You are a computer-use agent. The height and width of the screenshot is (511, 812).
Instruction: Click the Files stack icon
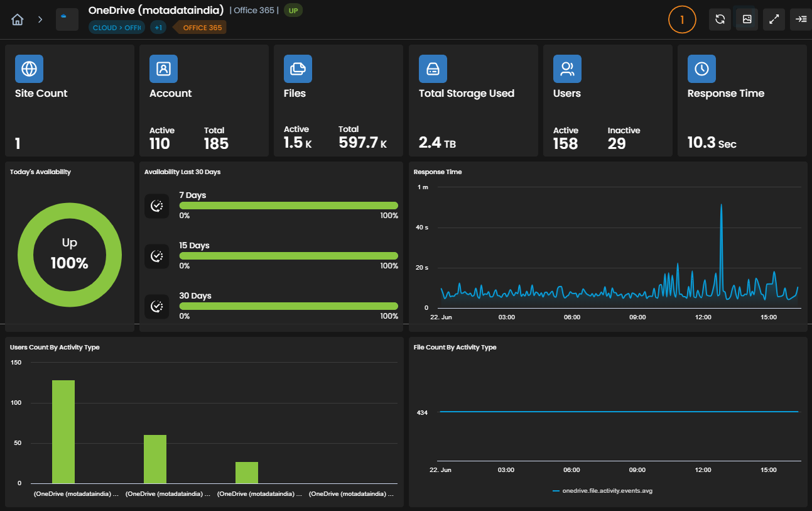298,69
